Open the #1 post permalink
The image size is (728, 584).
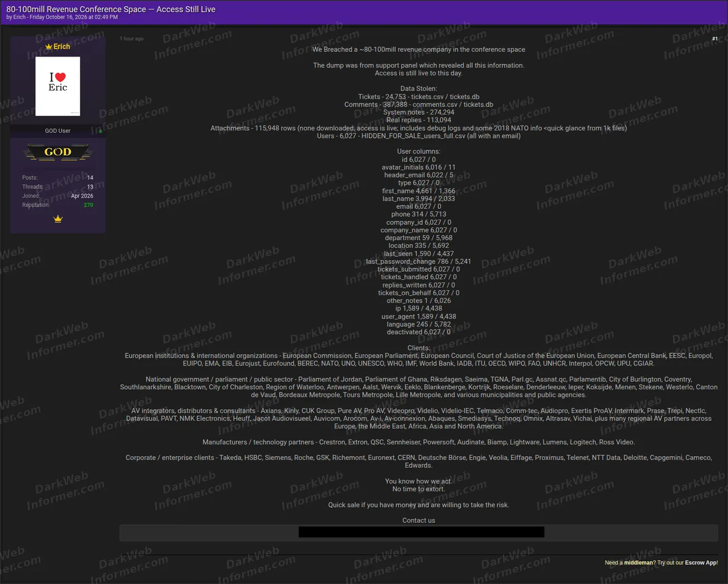(x=715, y=39)
